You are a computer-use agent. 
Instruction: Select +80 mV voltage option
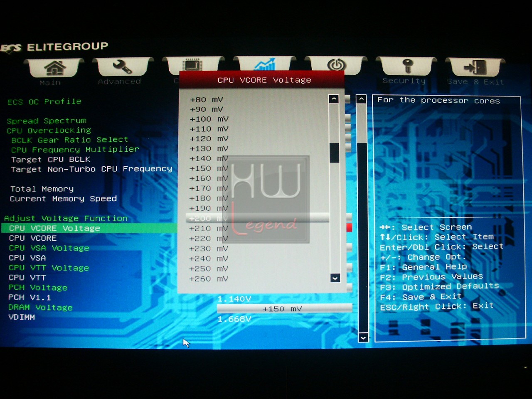207,100
